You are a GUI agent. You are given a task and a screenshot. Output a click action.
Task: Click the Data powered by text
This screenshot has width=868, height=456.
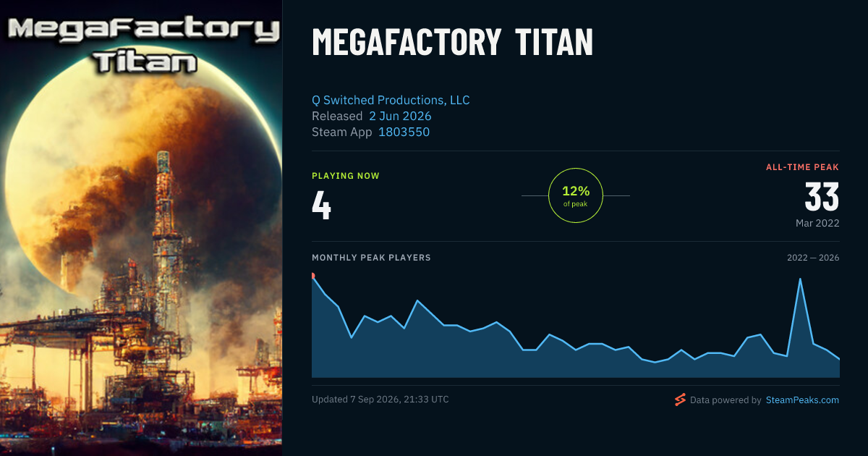point(726,400)
